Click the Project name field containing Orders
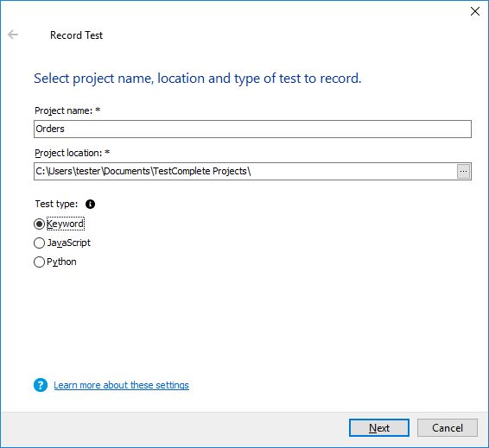The height and width of the screenshot is (448, 489). click(252, 129)
